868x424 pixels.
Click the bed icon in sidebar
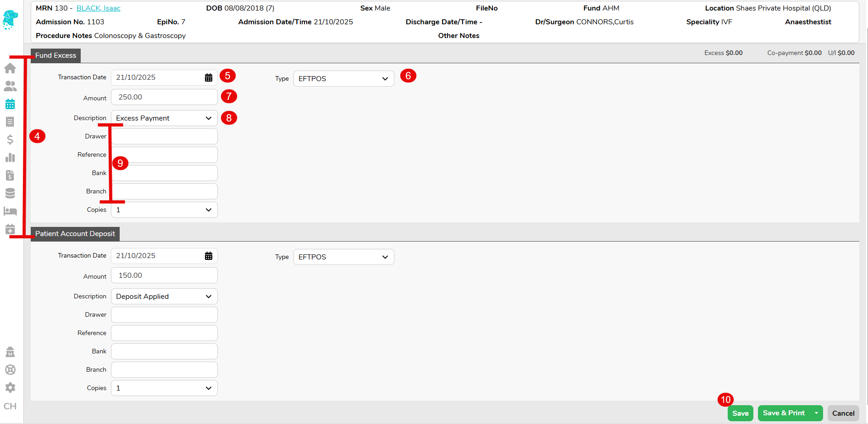(x=10, y=211)
